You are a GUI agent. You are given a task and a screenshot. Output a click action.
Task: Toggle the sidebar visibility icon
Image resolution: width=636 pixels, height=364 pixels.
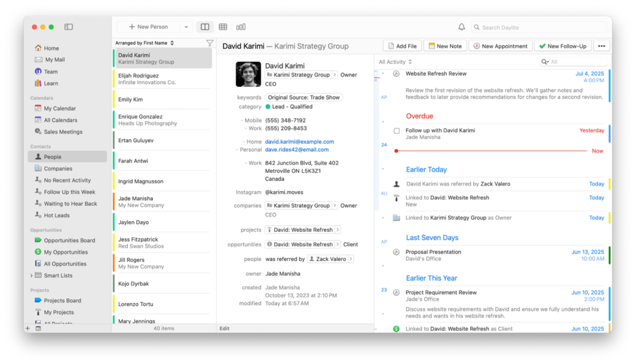(x=69, y=27)
